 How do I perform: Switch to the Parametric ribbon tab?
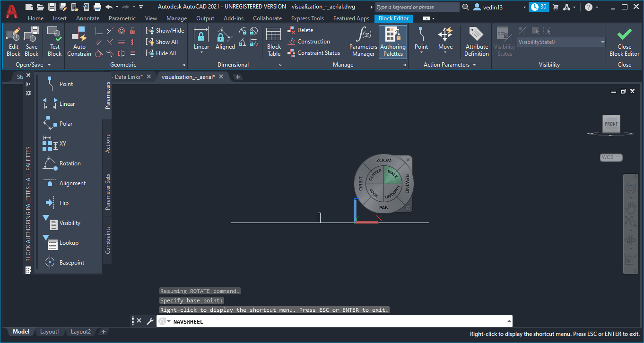coord(122,18)
